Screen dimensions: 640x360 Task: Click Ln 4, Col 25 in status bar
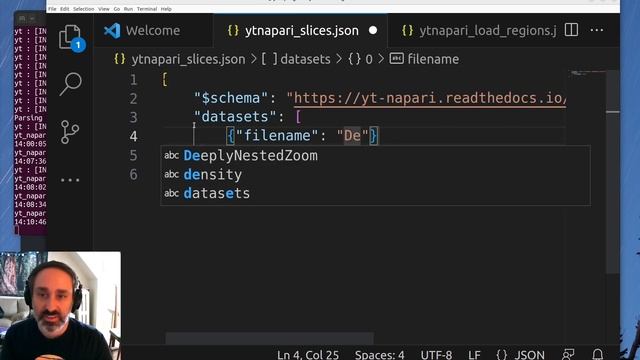coord(308,354)
